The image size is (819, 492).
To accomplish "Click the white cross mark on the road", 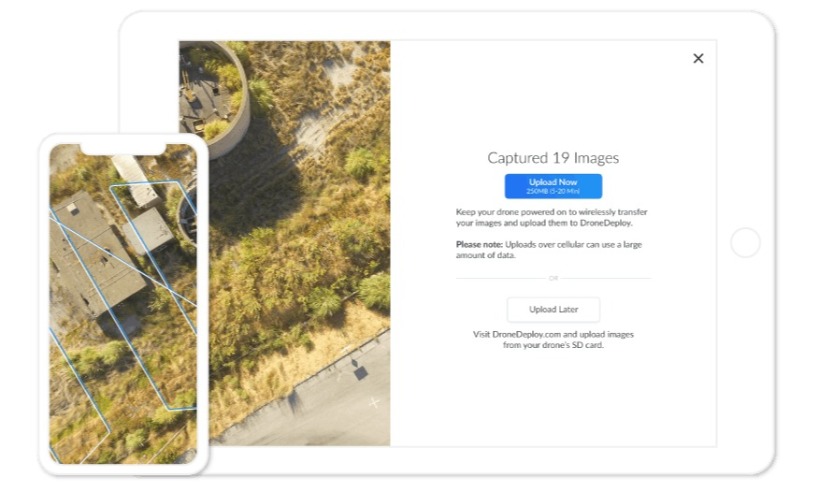I will (x=374, y=402).
